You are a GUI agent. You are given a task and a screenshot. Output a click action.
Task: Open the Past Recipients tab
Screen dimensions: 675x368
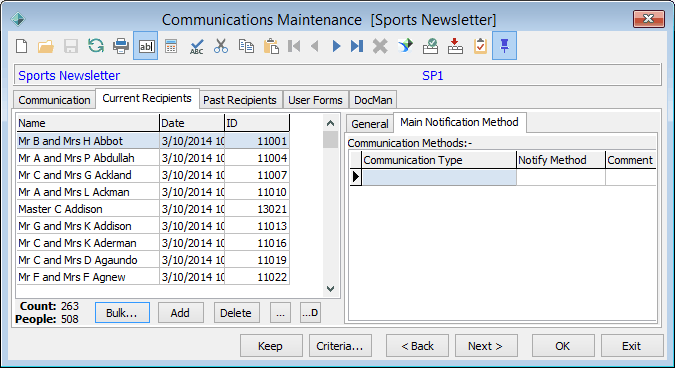coord(239,100)
